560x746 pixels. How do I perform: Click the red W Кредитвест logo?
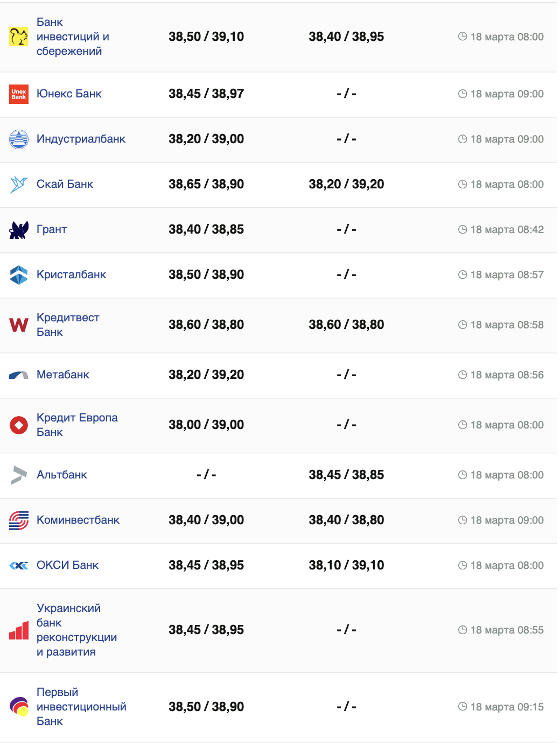[x=19, y=325]
